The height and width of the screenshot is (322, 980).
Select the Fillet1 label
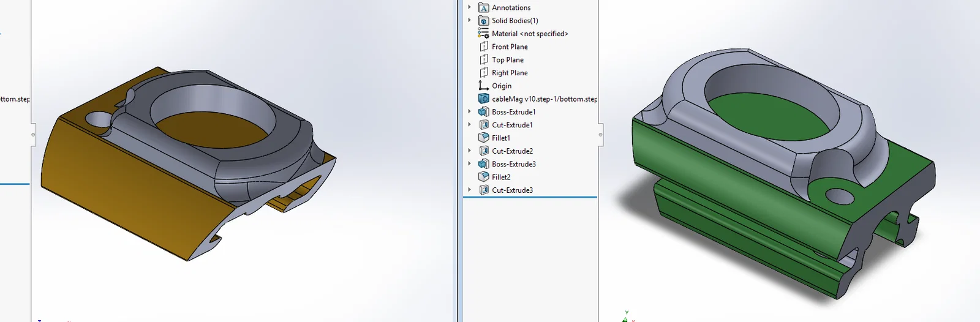[x=501, y=138]
